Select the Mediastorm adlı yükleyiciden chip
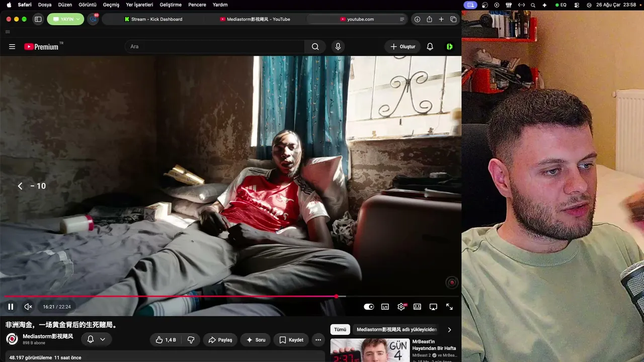This screenshot has width=644, height=362. (x=396, y=330)
